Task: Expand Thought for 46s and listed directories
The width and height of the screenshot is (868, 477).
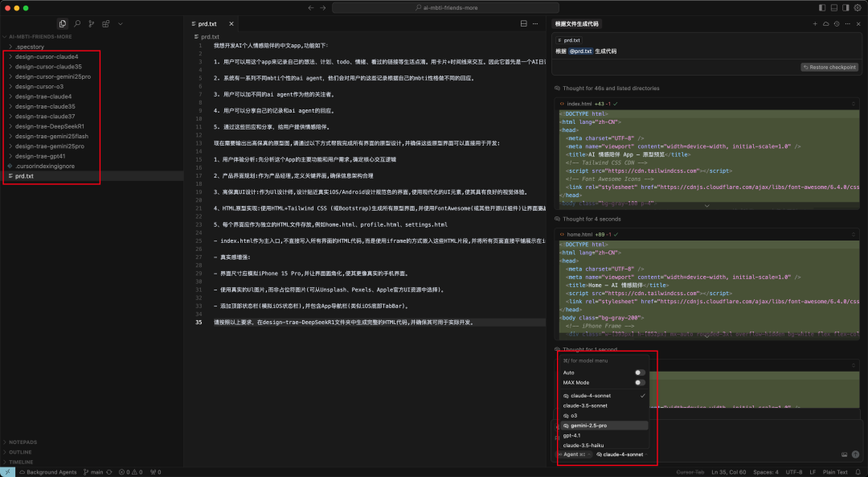Action: pyautogui.click(x=608, y=88)
